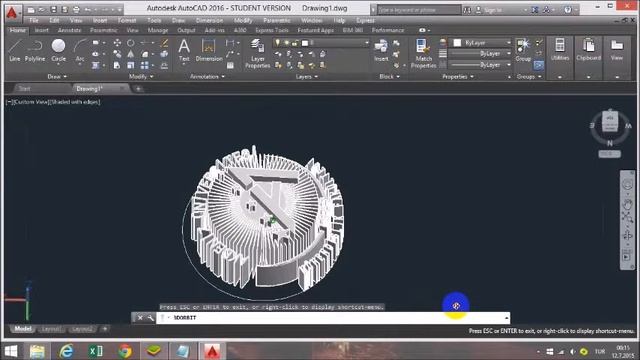Click the object color swatch beside ByLayer
640x360 pixels.
point(457,42)
